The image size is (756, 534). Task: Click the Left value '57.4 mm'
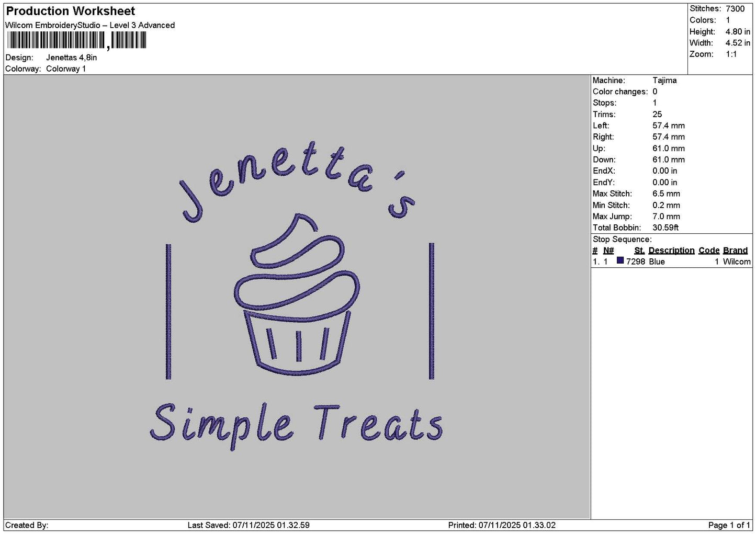(x=669, y=126)
